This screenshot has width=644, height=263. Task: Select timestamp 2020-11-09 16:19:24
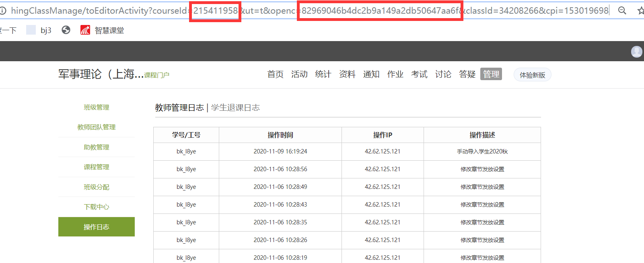point(280,151)
